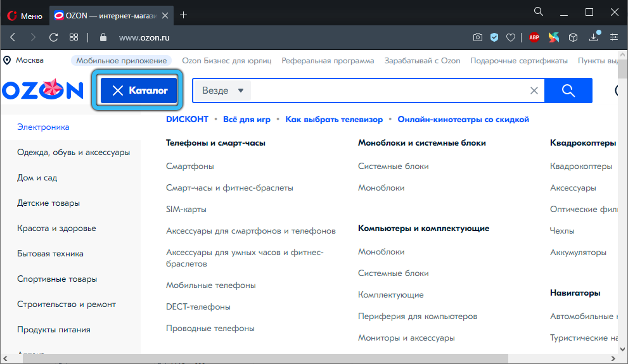Open the Навигаторы heading
628x364 pixels.
tap(575, 293)
